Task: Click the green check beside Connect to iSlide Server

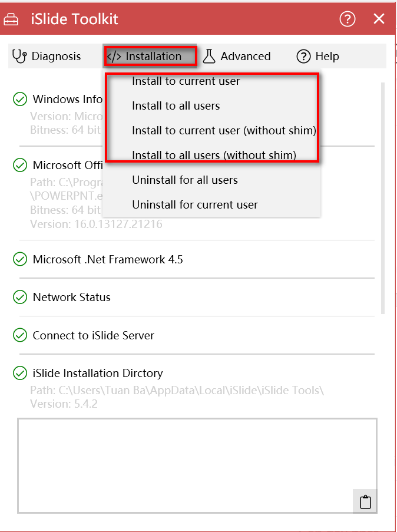Action: pos(20,336)
